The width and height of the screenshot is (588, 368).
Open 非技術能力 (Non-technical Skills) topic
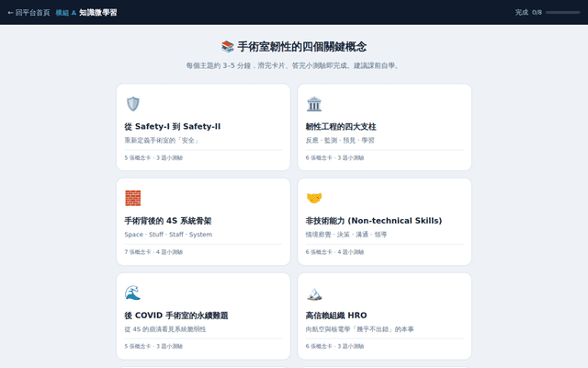tap(384, 222)
